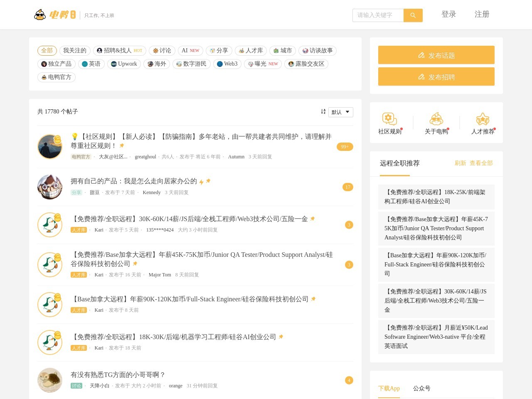Open the 99+ reply count badge
The width and height of the screenshot is (532, 399).
(345, 147)
